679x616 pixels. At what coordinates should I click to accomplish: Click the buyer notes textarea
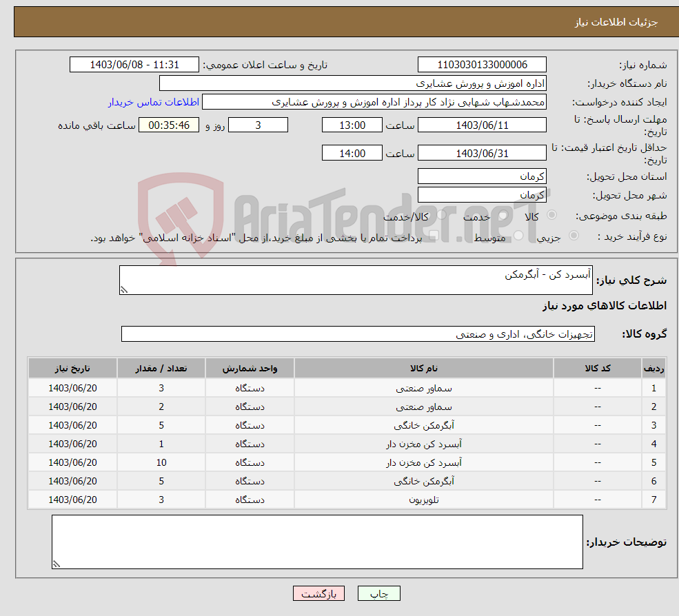[317, 542]
